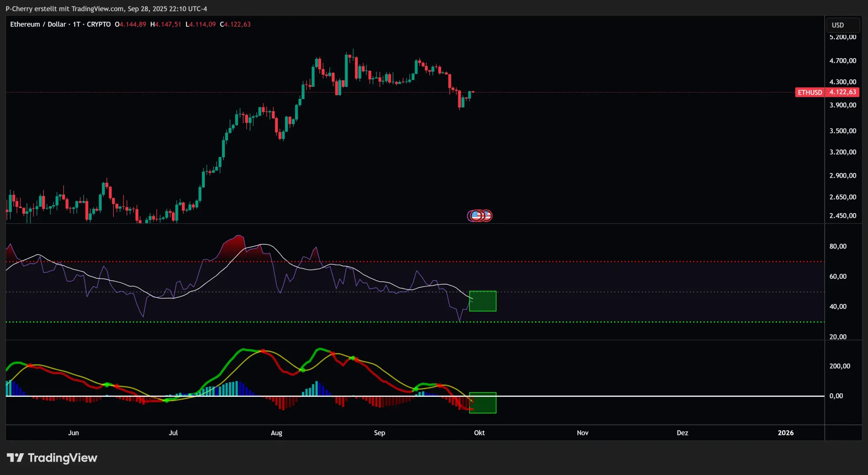Click the ETHUSD price label tag
Screen dimensions: 868x475
[x=809, y=92]
